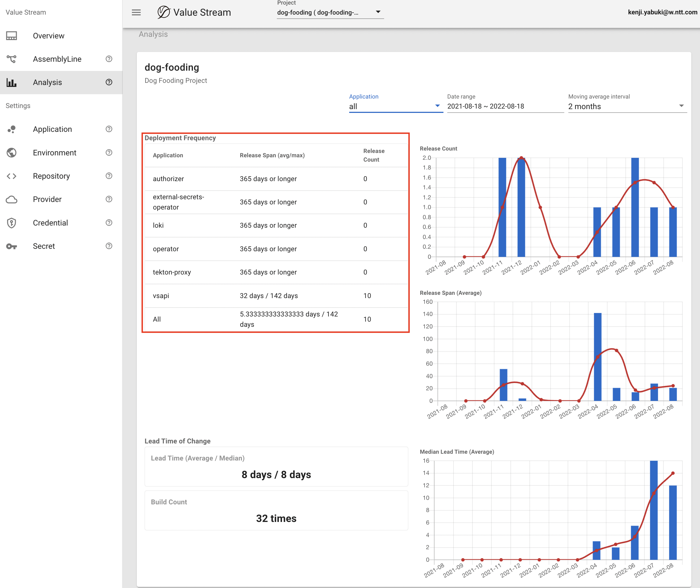Open help icon next to Repository
Viewport: 700px width, 588px height.
[109, 176]
